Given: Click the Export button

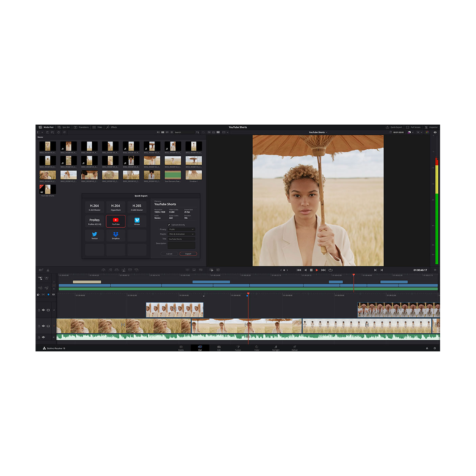Looking at the screenshot, I should pyautogui.click(x=188, y=254).
